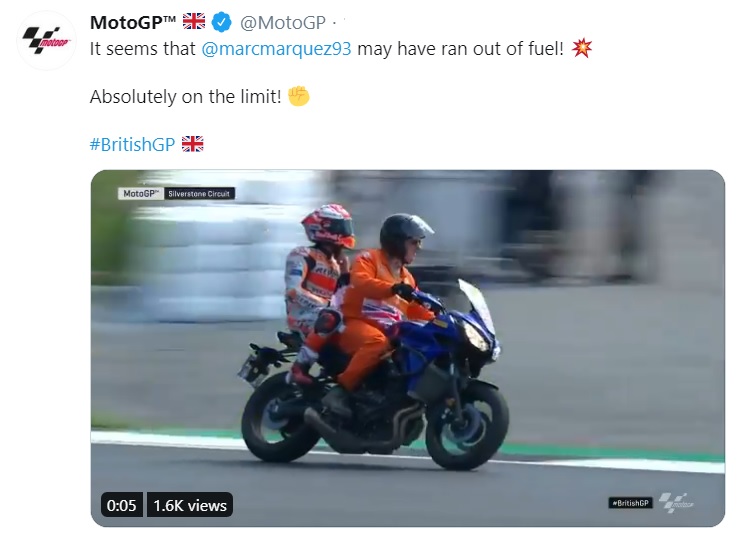
Task: Open the #BritishGP hashtag link
Action: pyautogui.click(x=132, y=144)
